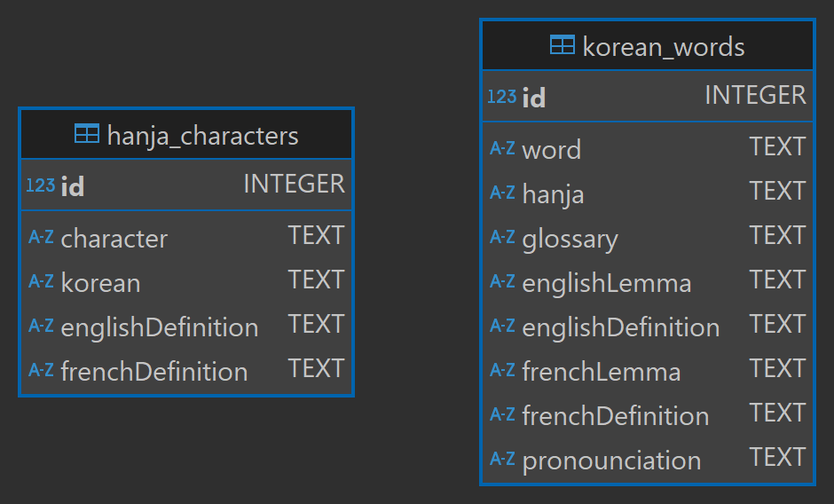Select the hanja column name in korean_words
Screen dimensions: 834x504
click(x=553, y=194)
